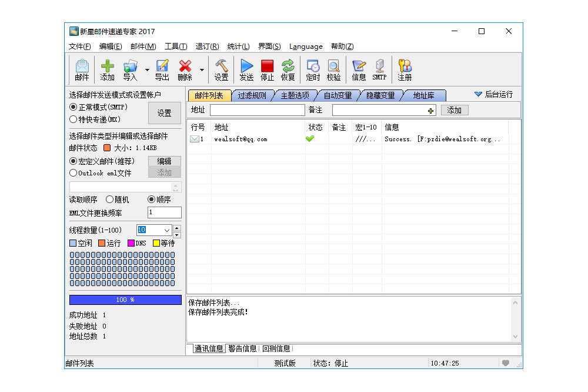Click the 后台运行 background run link
588x392 pixels.
coord(493,94)
